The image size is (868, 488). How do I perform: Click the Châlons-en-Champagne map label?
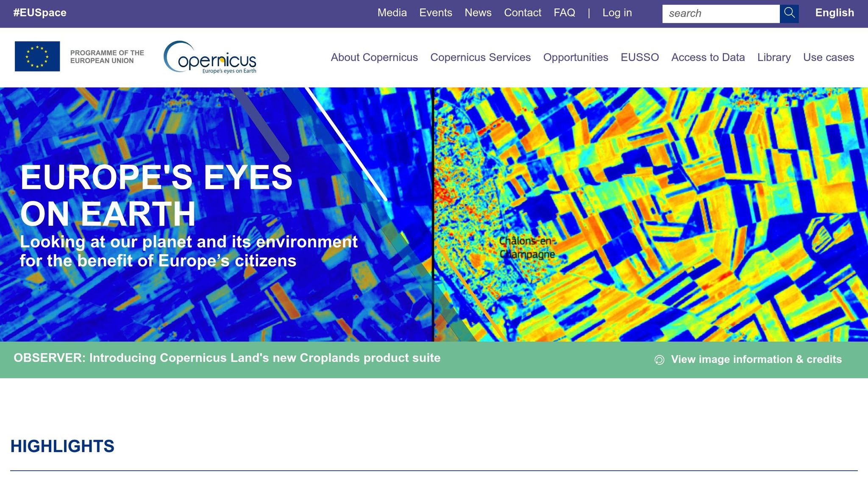527,247
